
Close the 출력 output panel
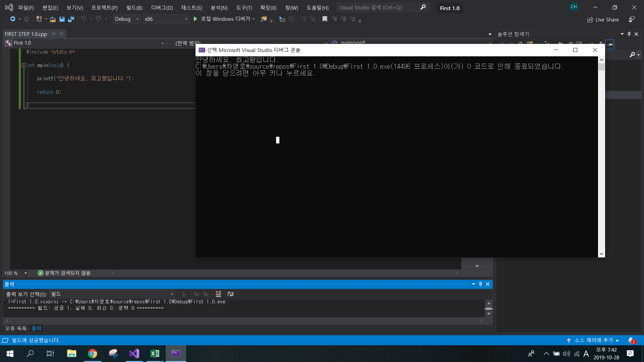(488, 284)
